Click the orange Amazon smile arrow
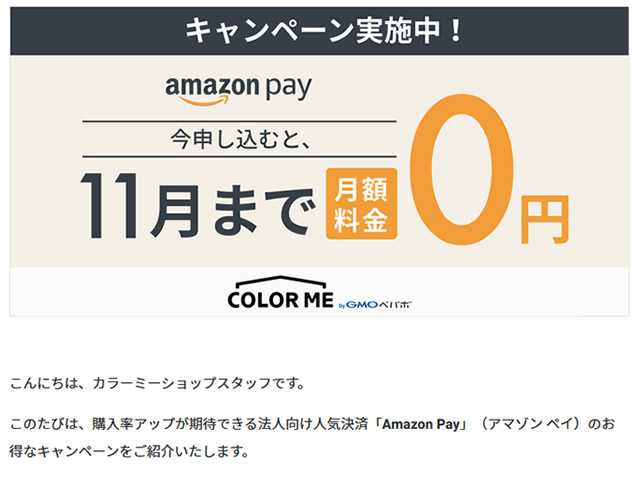The width and height of the screenshot is (640, 480). [203, 100]
